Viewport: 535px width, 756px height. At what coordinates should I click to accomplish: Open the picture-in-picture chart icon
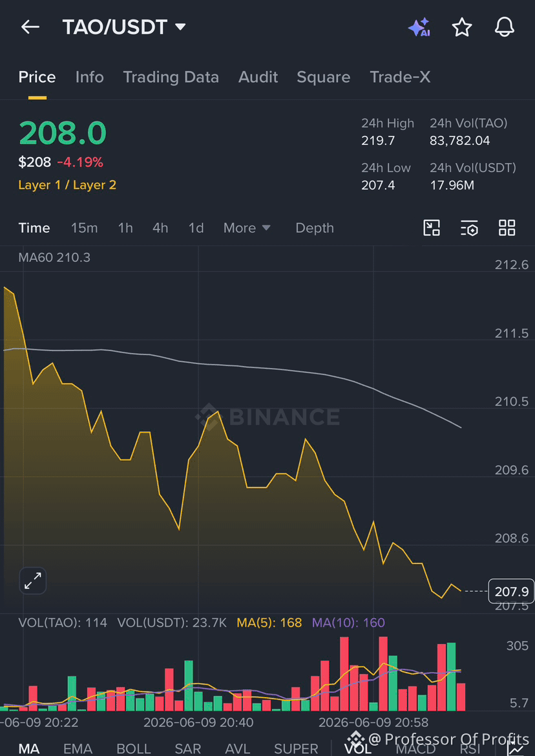(432, 228)
